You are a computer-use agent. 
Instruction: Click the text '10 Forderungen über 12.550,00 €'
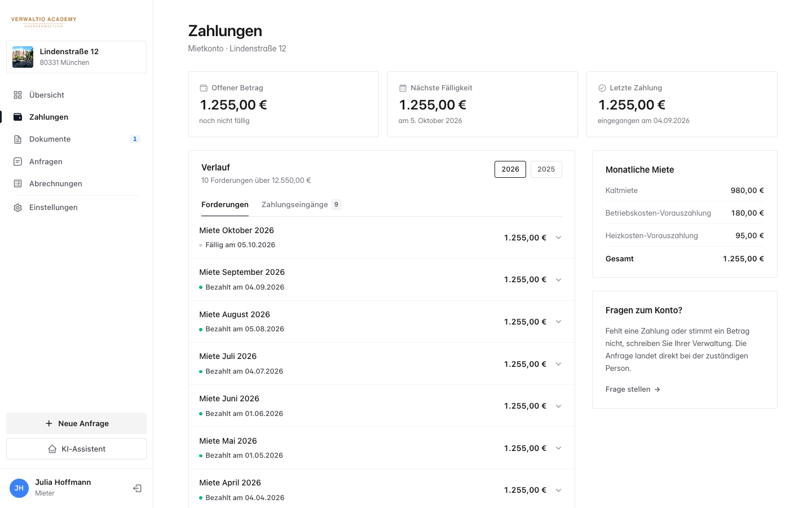coord(256,181)
